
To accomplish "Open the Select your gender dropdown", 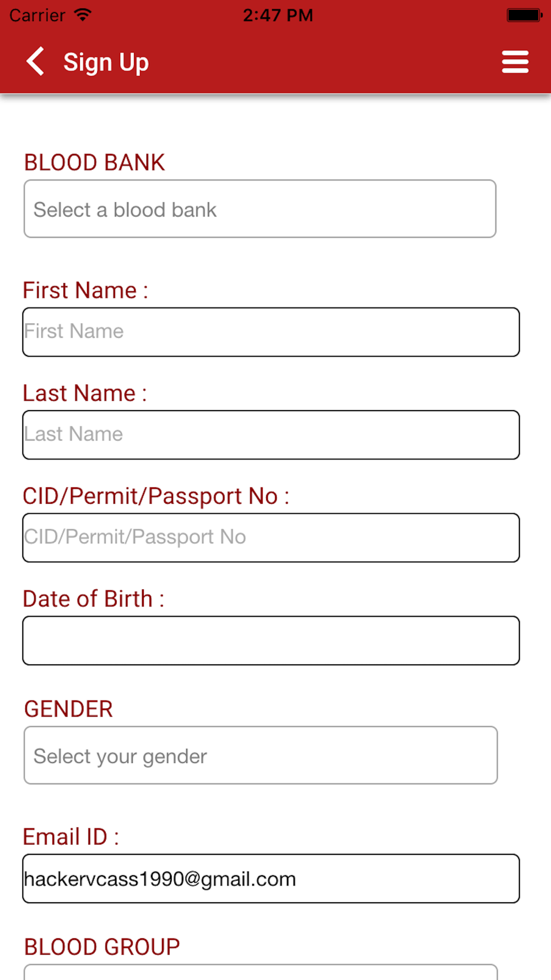I will (261, 755).
